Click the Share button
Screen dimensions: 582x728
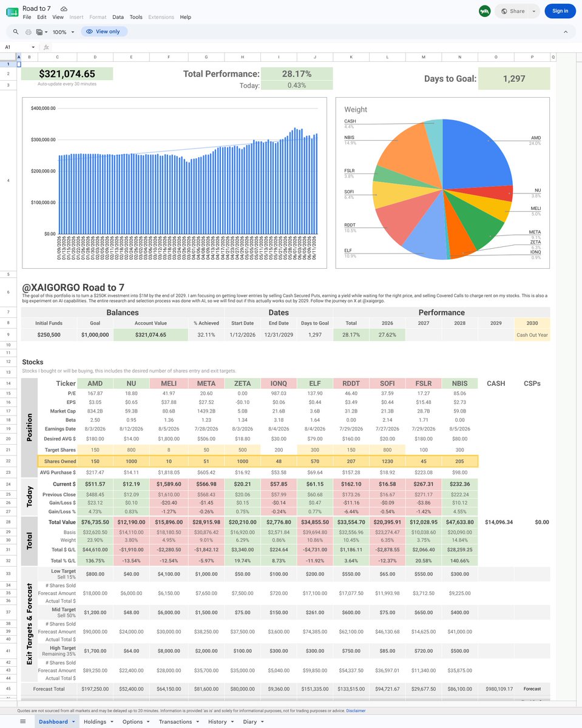coord(512,11)
